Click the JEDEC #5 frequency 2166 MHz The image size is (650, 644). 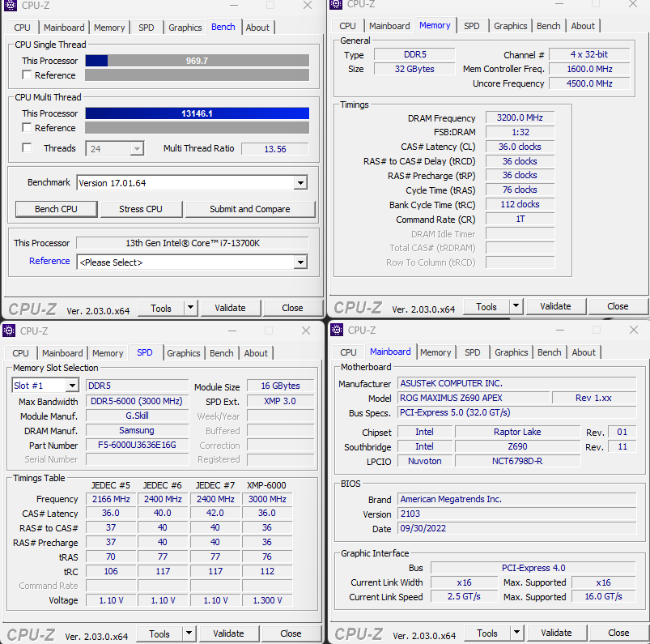pos(111,499)
